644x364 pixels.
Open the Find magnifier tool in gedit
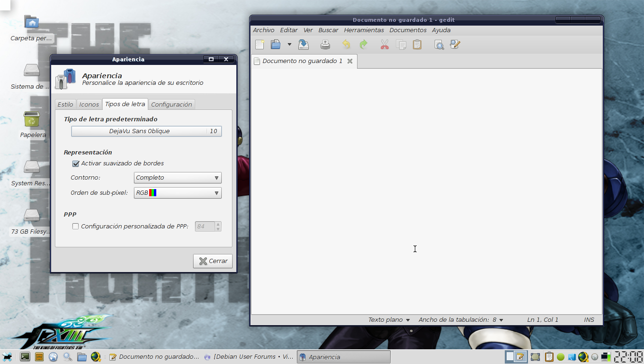pos(439,45)
